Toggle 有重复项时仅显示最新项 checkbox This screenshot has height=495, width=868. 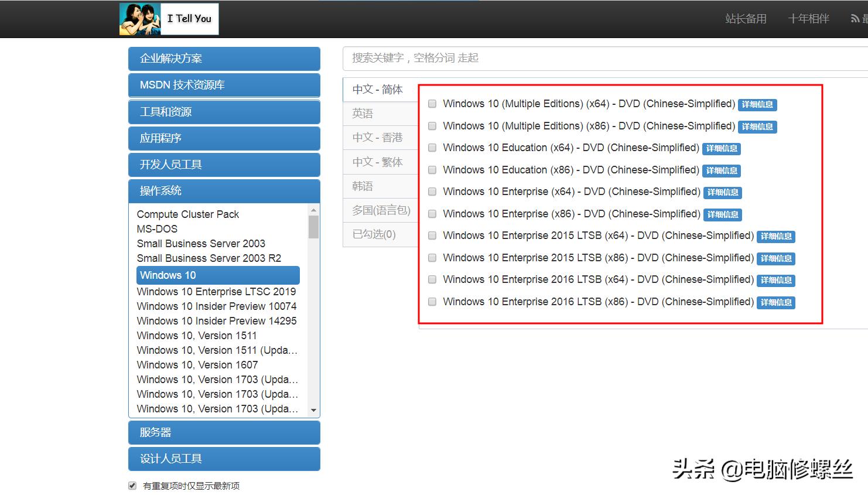pos(132,486)
